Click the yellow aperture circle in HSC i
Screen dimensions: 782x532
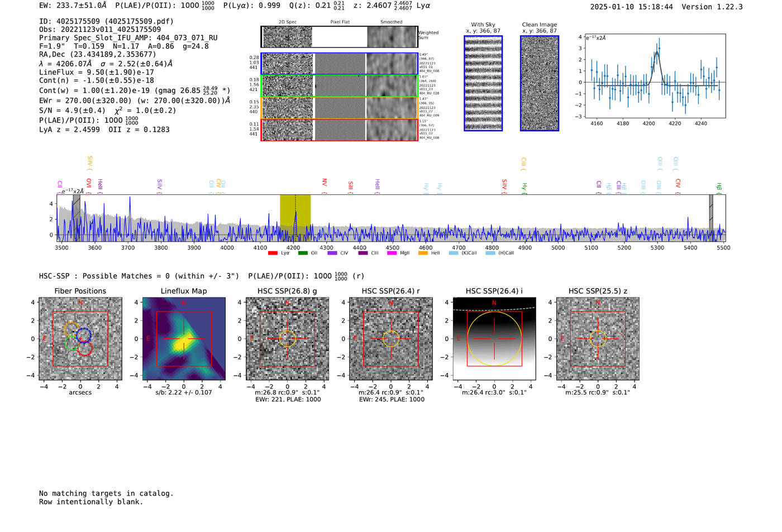[x=494, y=339]
